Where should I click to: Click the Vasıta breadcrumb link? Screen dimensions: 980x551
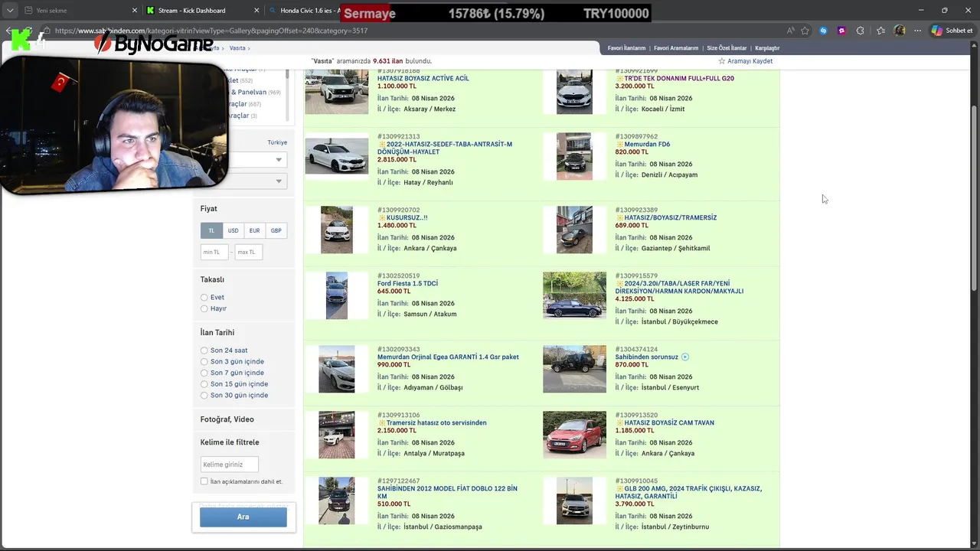click(237, 48)
